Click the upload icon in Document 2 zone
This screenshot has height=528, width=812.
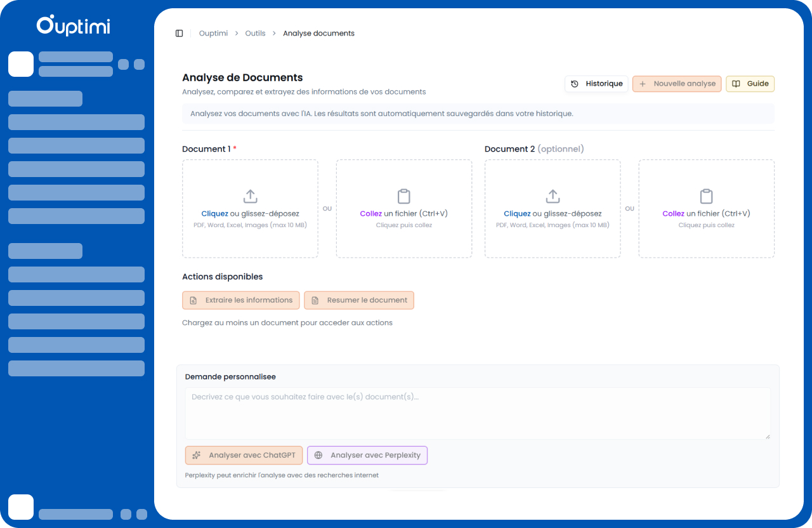552,196
